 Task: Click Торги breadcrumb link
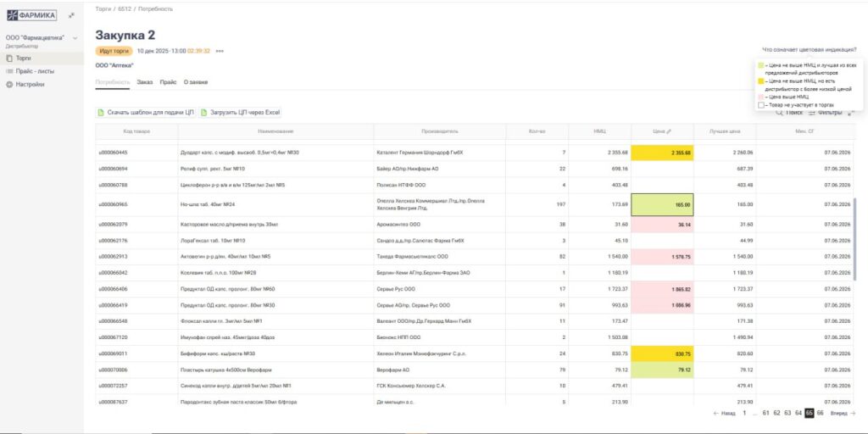(103, 8)
